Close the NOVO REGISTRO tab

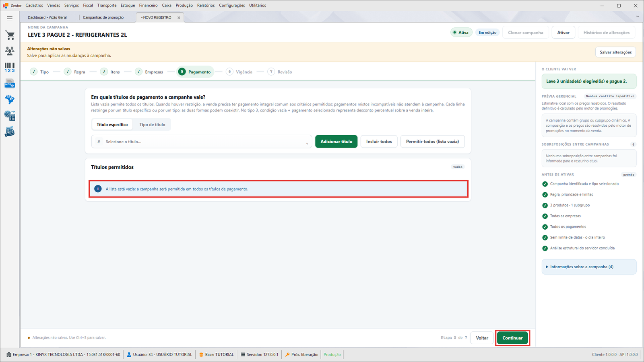pyautogui.click(x=179, y=18)
